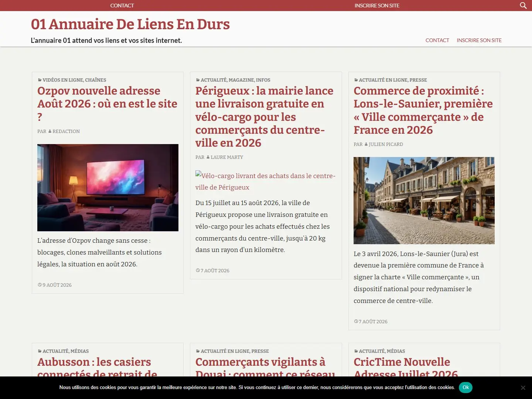This screenshot has width=532, height=399.
Task: Click the author icon beside LAURE MARTY
Action: coord(208,157)
